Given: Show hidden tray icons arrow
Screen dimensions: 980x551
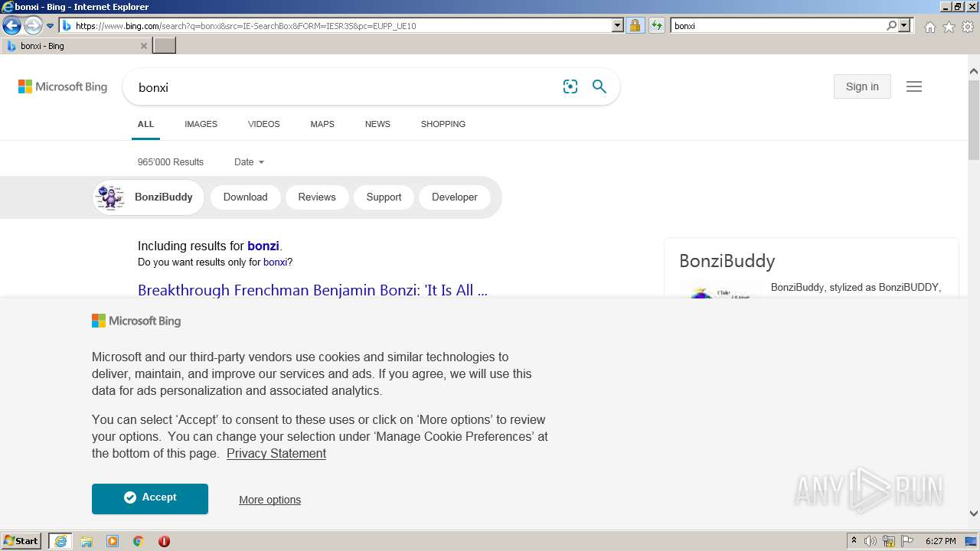Looking at the screenshot, I should point(854,541).
